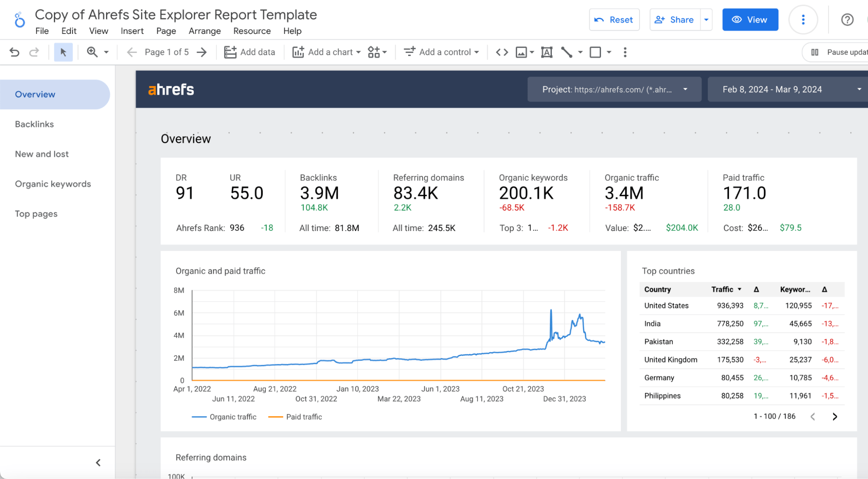The width and height of the screenshot is (868, 479).
Task: Click the undo icon
Action: (14, 52)
